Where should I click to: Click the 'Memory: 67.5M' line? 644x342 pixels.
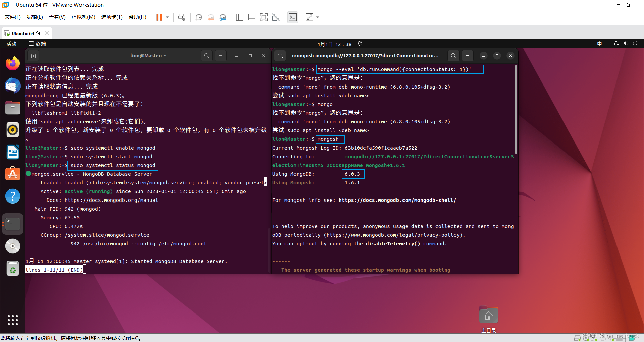(x=60, y=218)
